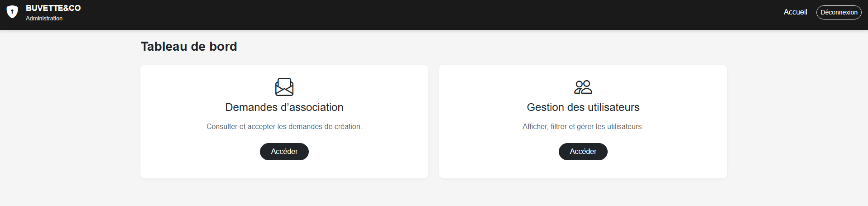Click the word utilisateurs in the card description
868x206 pixels.
click(624, 127)
